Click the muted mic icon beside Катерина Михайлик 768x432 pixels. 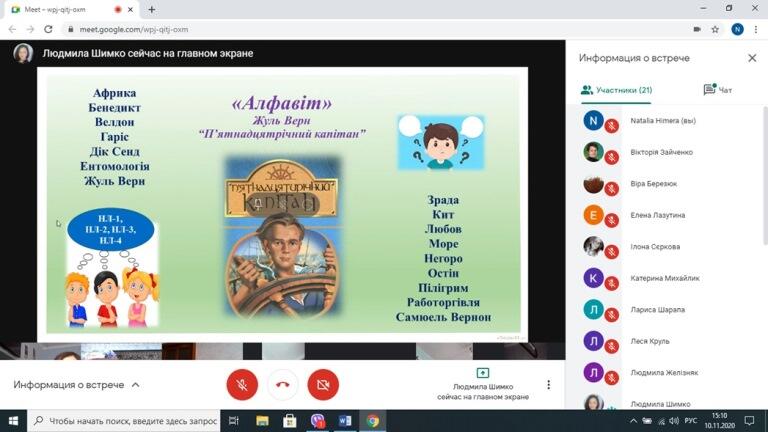click(x=611, y=284)
